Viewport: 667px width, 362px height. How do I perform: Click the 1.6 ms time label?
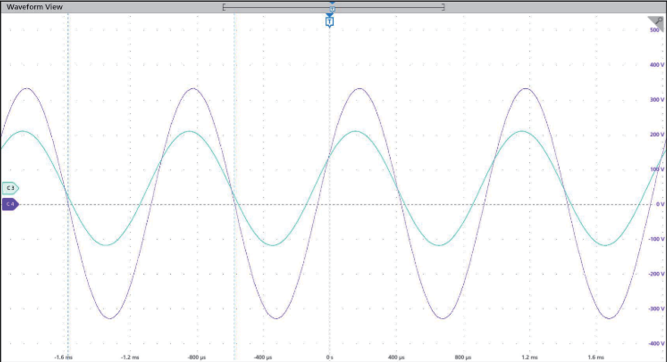click(x=596, y=357)
